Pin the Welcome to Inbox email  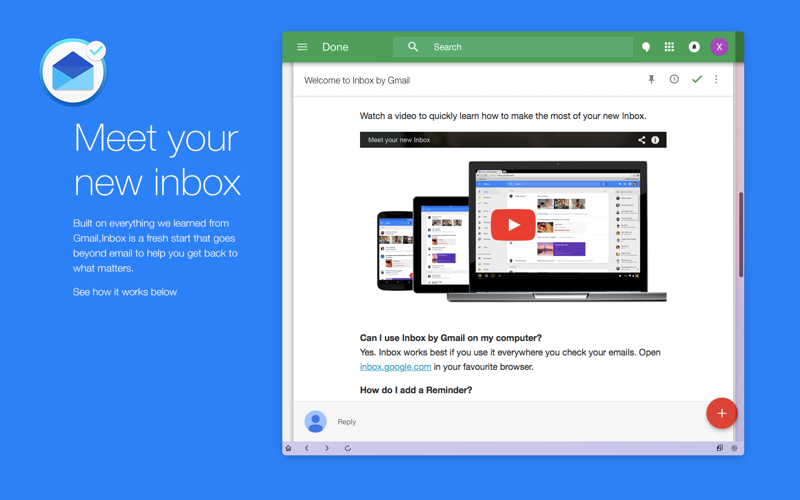point(651,80)
